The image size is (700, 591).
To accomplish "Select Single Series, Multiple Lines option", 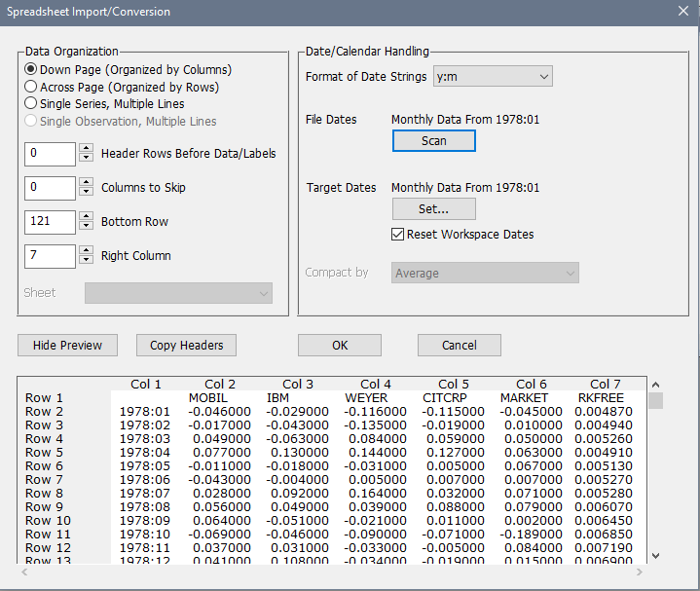I will 31,103.
